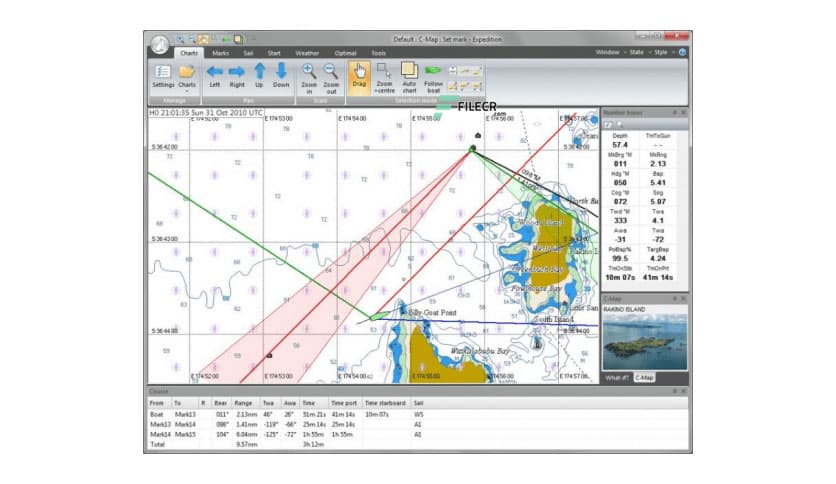Toggle the Auto chart mode
Screen dimensions: 836x484
[409, 77]
